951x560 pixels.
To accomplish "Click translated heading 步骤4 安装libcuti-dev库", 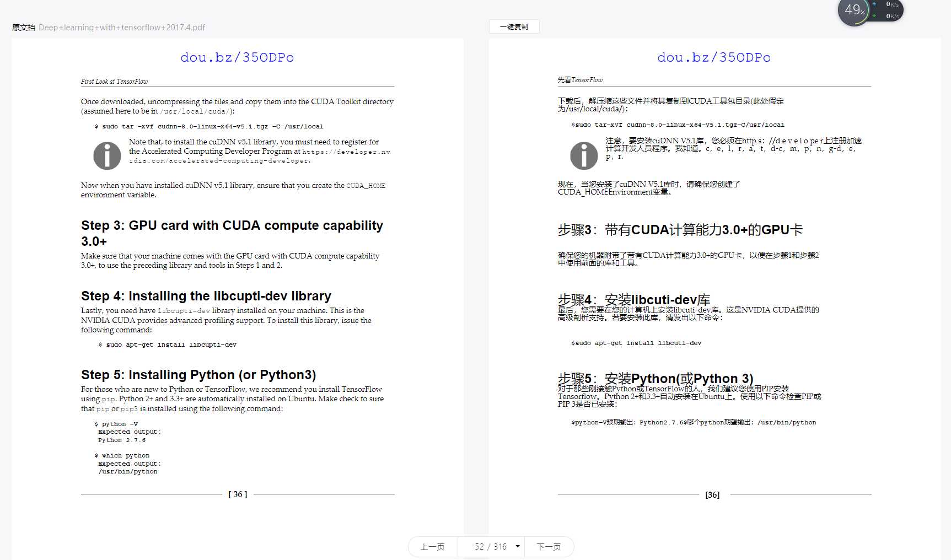I will 634,300.
